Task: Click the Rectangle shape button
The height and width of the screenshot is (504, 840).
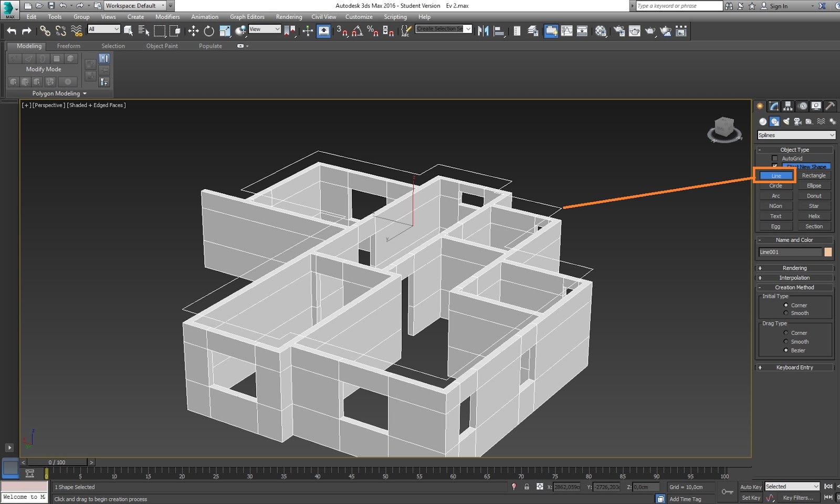Action: click(x=814, y=175)
